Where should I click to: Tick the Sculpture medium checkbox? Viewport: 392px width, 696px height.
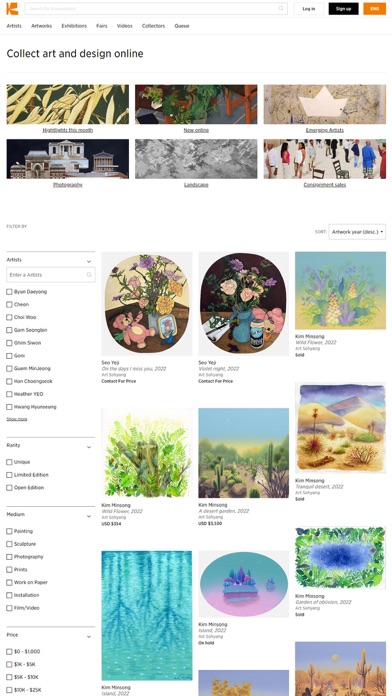pyautogui.click(x=9, y=544)
